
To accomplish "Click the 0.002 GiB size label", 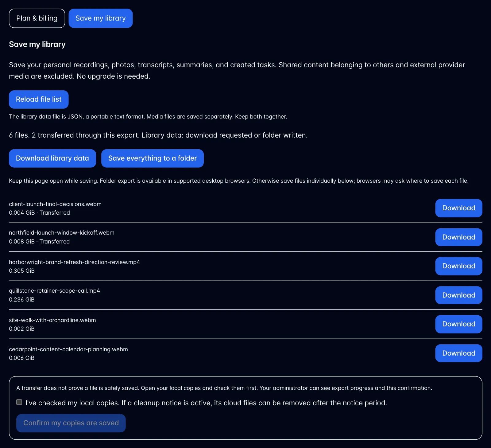I will [22, 329].
